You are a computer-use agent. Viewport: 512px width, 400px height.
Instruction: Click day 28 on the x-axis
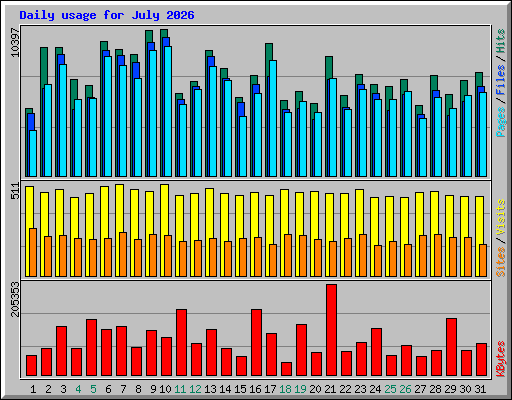(x=435, y=389)
